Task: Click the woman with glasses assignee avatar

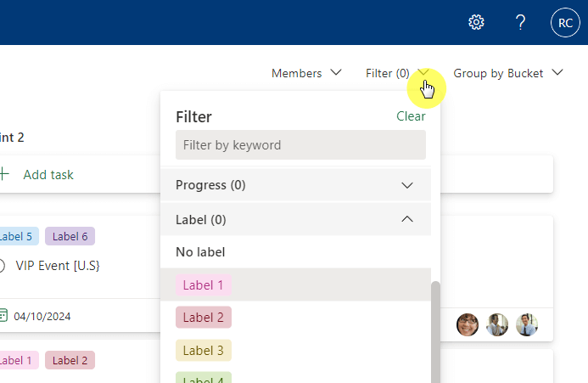Action: 468,324
